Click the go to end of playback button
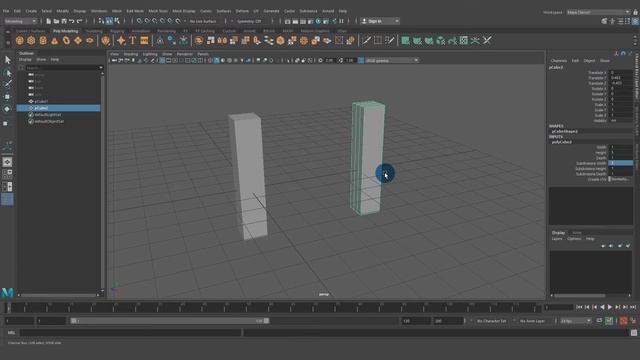This screenshot has height=360, width=640. 633,307
